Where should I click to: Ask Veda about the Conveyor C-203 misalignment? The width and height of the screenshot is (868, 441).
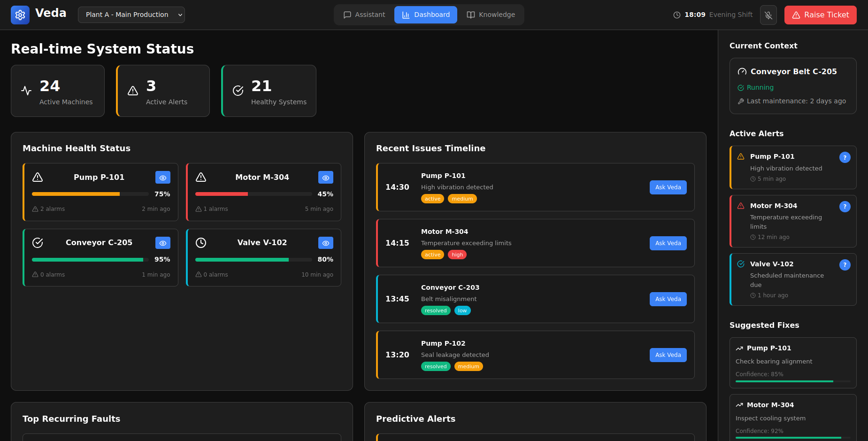(x=668, y=299)
